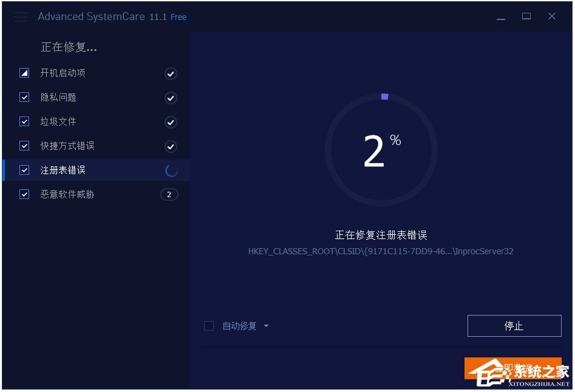Toggle the partially checked 开机启动项 box
This screenshot has height=392, width=575.
tap(24, 73)
